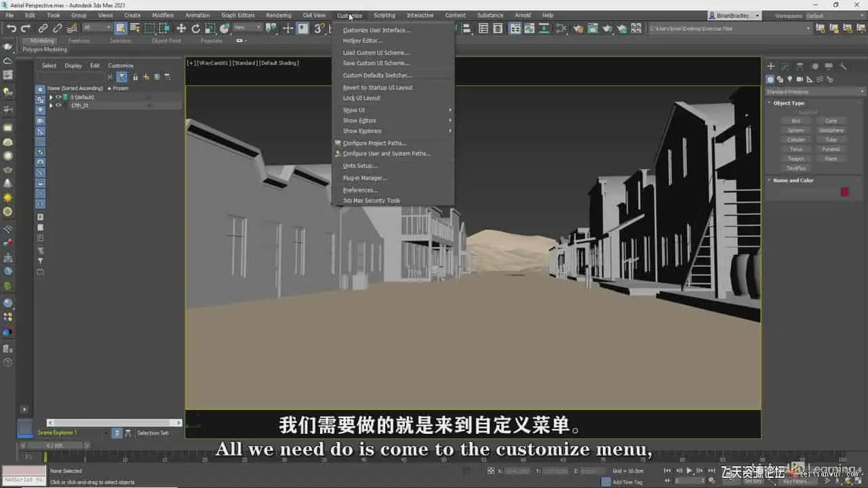Activate the Select and Move tool
868x488 pixels.
coord(181,28)
